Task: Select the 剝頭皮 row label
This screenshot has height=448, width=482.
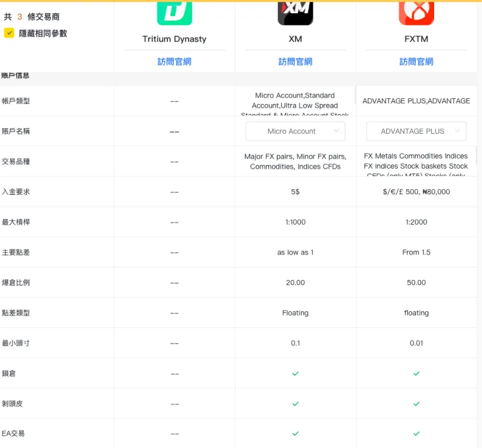Action: click(x=12, y=404)
